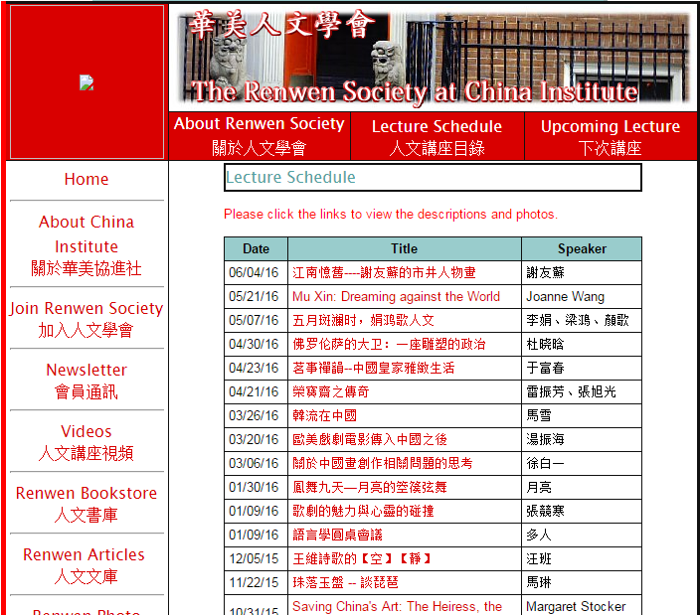Go to the Home sidebar link
Image resolution: width=700 pixels, height=615 pixels.
click(x=87, y=179)
